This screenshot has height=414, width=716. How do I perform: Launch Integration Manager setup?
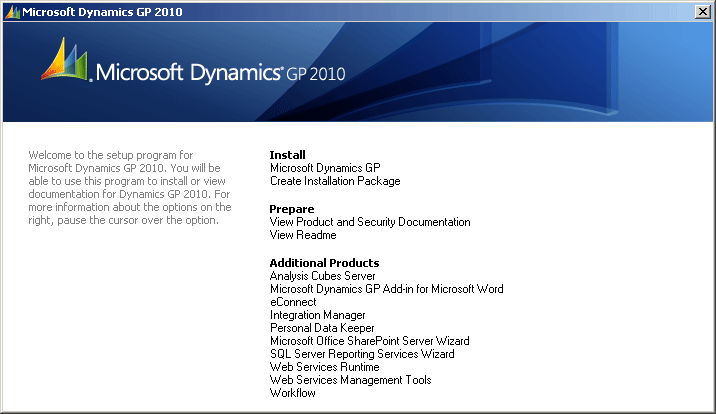point(317,315)
